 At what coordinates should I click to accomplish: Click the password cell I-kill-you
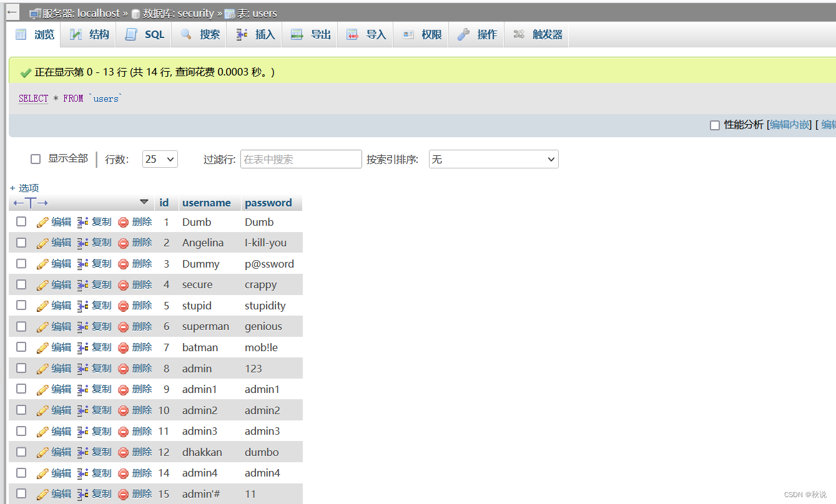coord(265,243)
